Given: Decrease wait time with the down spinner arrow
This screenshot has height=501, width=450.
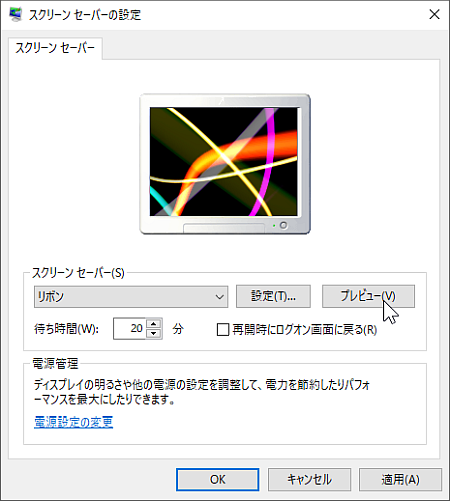Looking at the screenshot, I should pyautogui.click(x=154, y=334).
